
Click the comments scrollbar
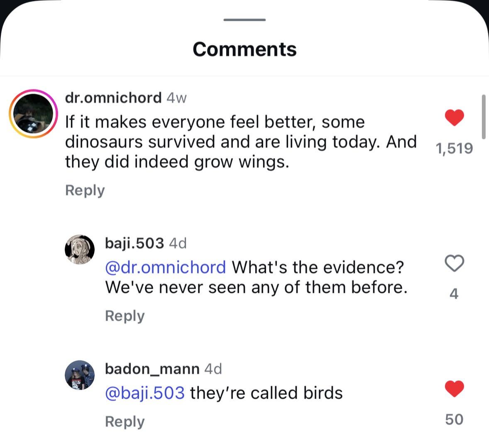coord(483,117)
